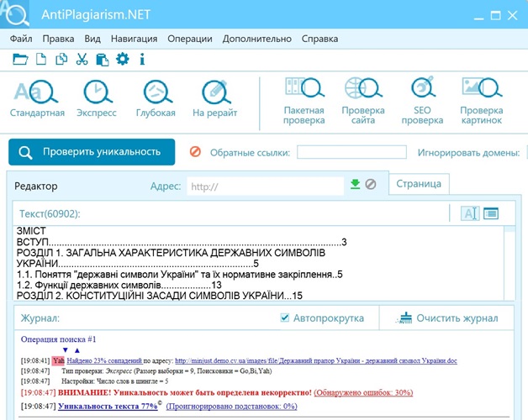Maximize the AntiPlagiarism.NET window
The image size is (528, 420).
pyautogui.click(x=495, y=15)
